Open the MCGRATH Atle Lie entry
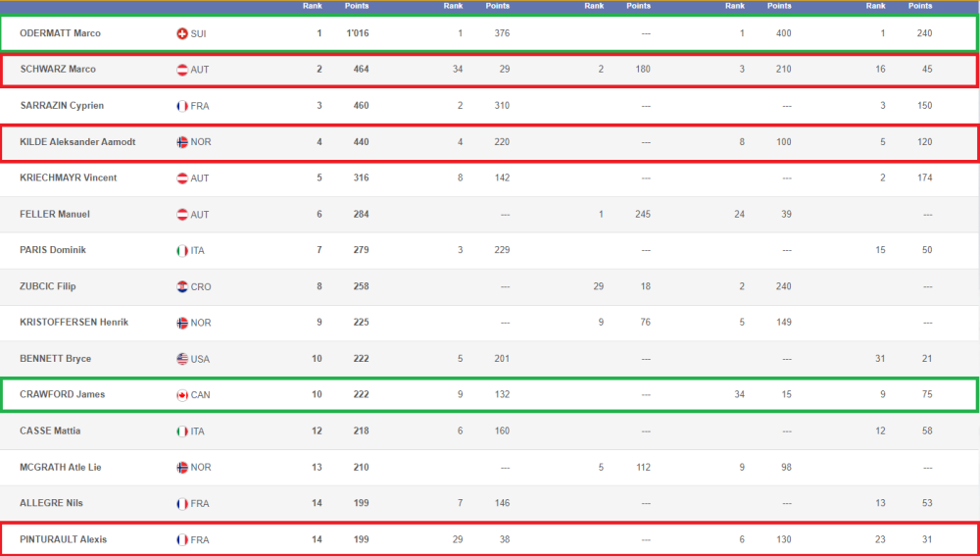This screenshot has height=556, width=980. pyautogui.click(x=60, y=467)
